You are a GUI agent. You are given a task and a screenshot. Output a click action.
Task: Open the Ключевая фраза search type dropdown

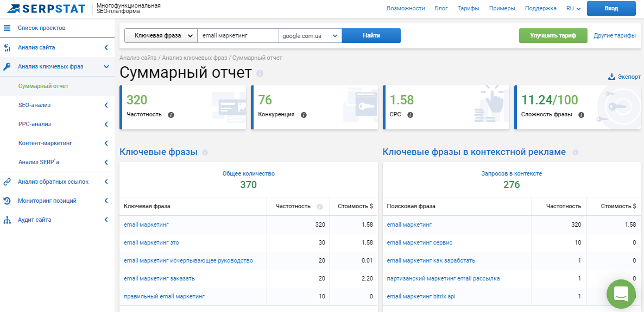tap(161, 35)
